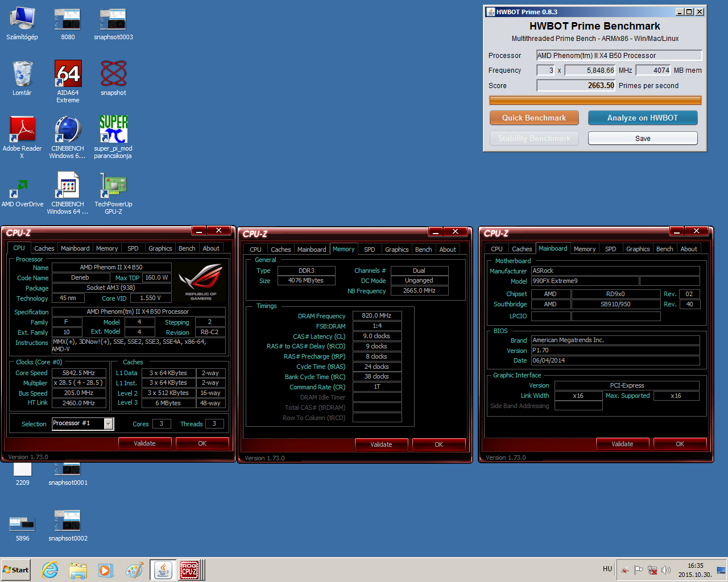Image resolution: width=728 pixels, height=582 pixels.
Task: Open Windows Media Player from taskbar
Action: [x=106, y=570]
